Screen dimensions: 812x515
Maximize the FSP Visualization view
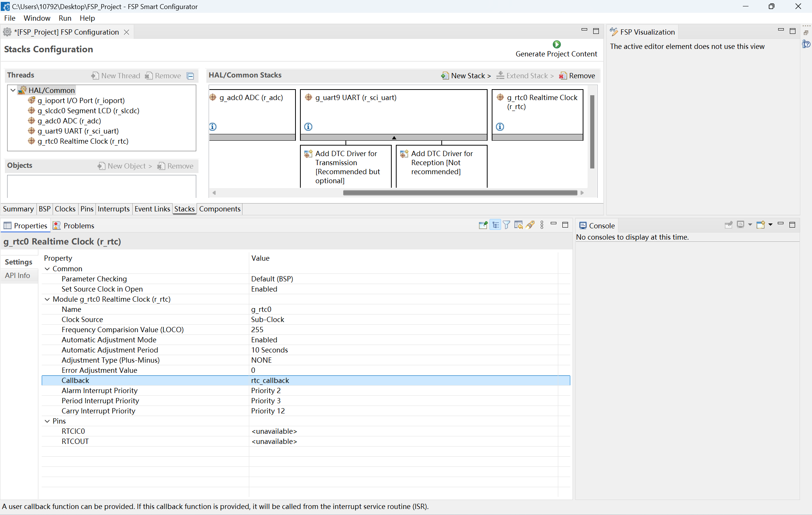pos(793,31)
